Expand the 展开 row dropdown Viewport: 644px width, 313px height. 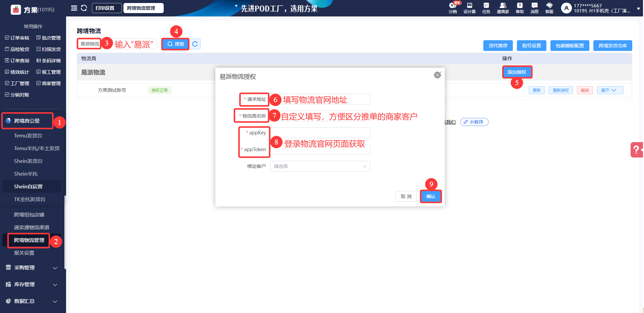click(x=610, y=90)
